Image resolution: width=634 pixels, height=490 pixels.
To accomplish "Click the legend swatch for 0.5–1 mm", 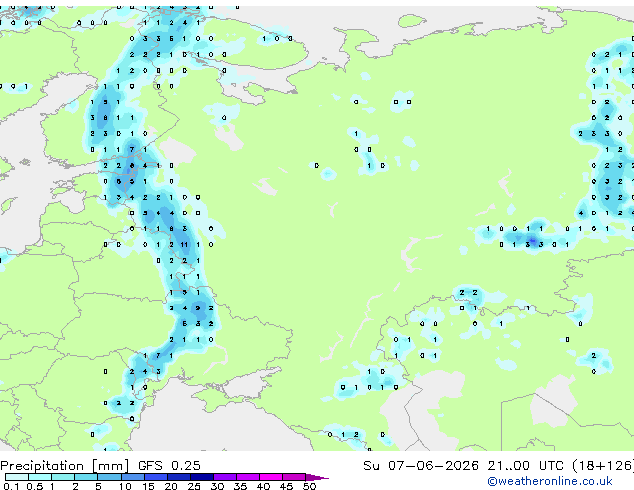I will 40,477.
